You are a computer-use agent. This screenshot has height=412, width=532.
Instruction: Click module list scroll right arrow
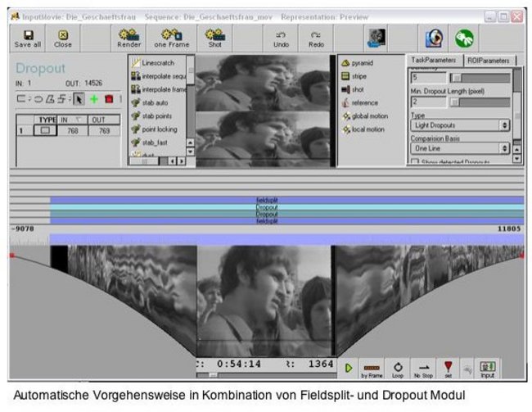click(182, 161)
